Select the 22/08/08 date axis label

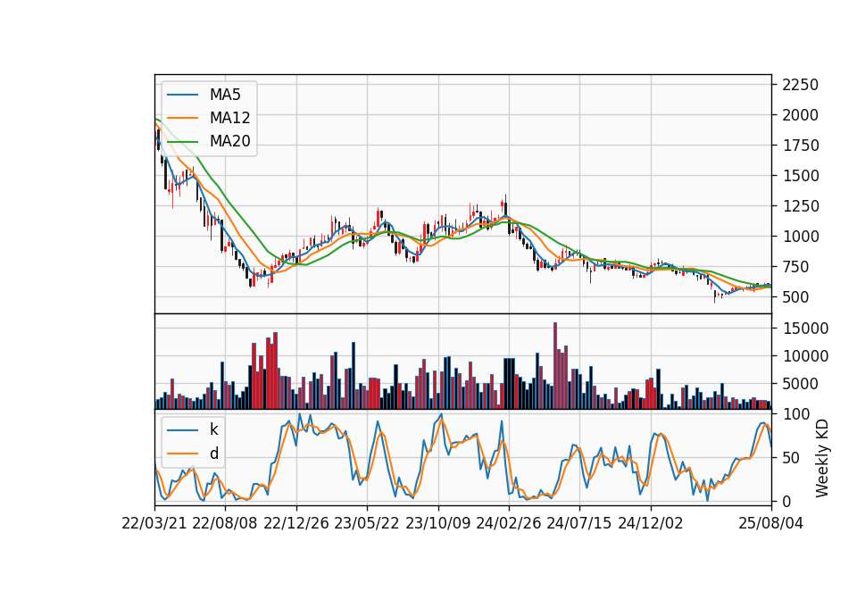click(225, 523)
